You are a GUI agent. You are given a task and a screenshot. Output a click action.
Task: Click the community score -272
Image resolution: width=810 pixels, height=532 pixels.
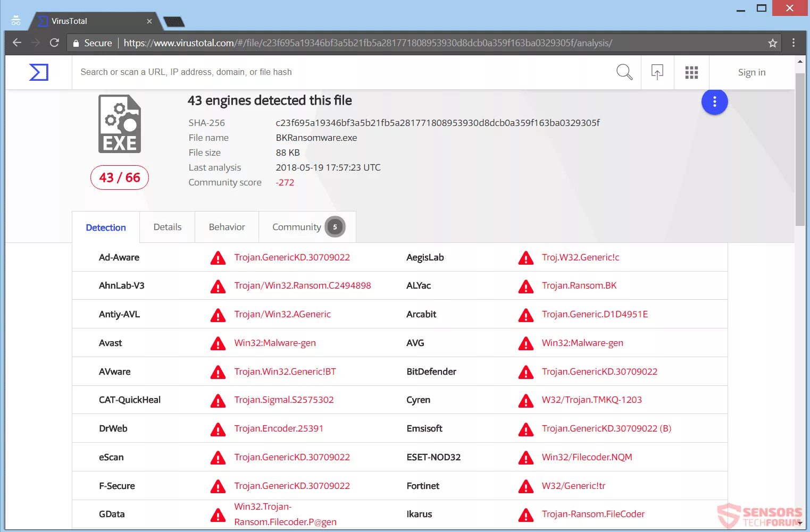tap(285, 182)
